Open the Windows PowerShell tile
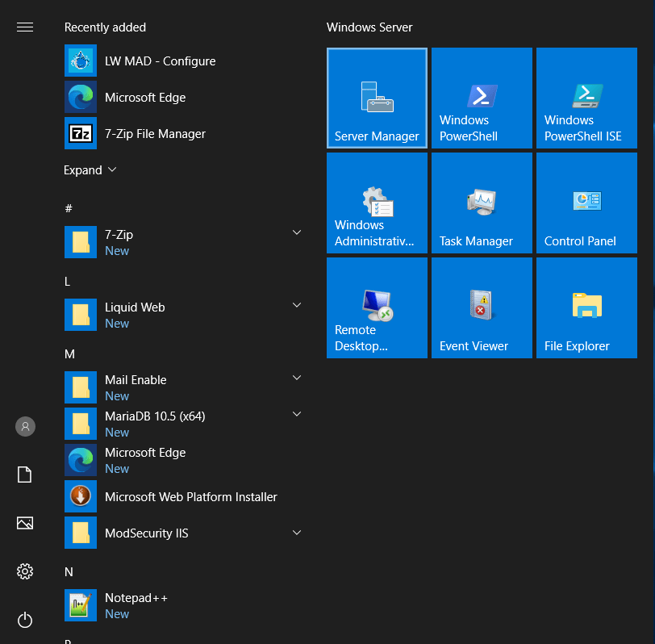The width and height of the screenshot is (655, 644). [482, 98]
